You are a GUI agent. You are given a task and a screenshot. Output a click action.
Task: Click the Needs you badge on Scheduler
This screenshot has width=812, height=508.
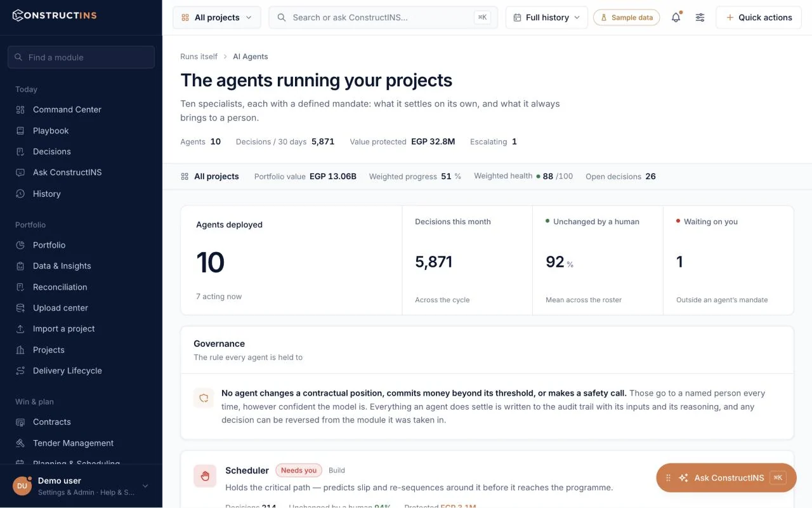(x=299, y=471)
